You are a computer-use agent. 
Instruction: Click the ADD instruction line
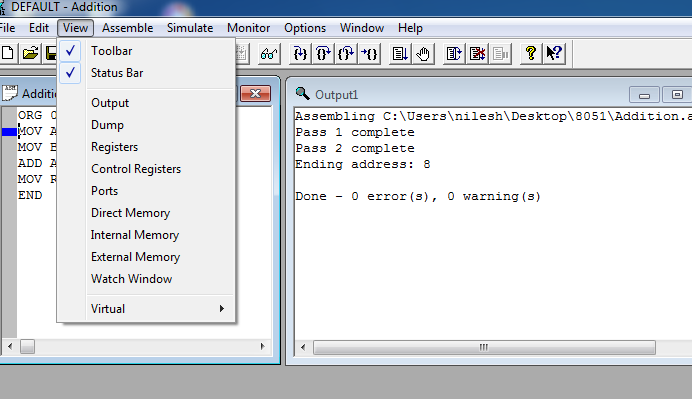coord(37,163)
